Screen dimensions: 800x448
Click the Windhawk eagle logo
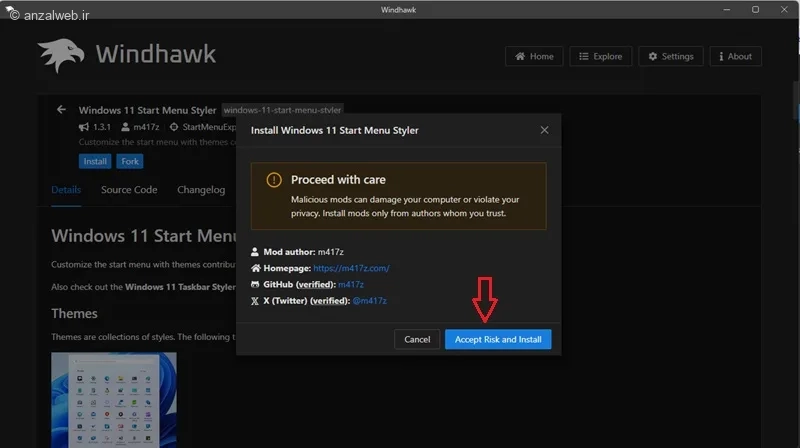(61, 58)
